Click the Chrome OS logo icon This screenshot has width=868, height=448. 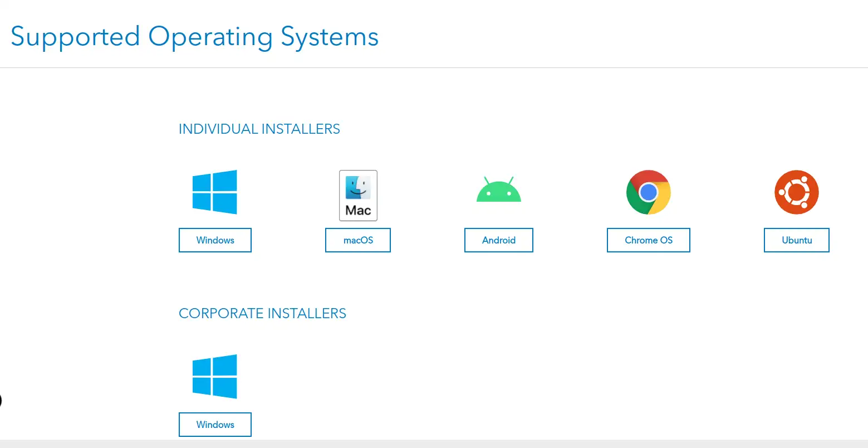[649, 192]
